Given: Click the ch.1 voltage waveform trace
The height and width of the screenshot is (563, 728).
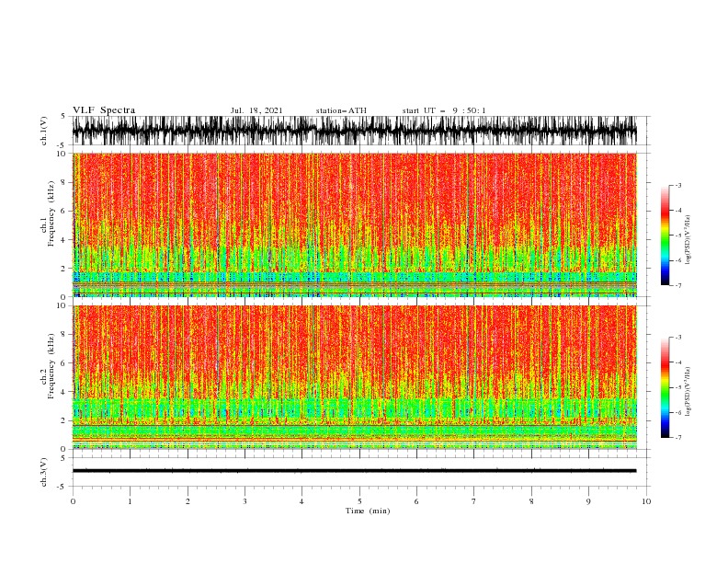Looking at the screenshot, I should 354,131.
